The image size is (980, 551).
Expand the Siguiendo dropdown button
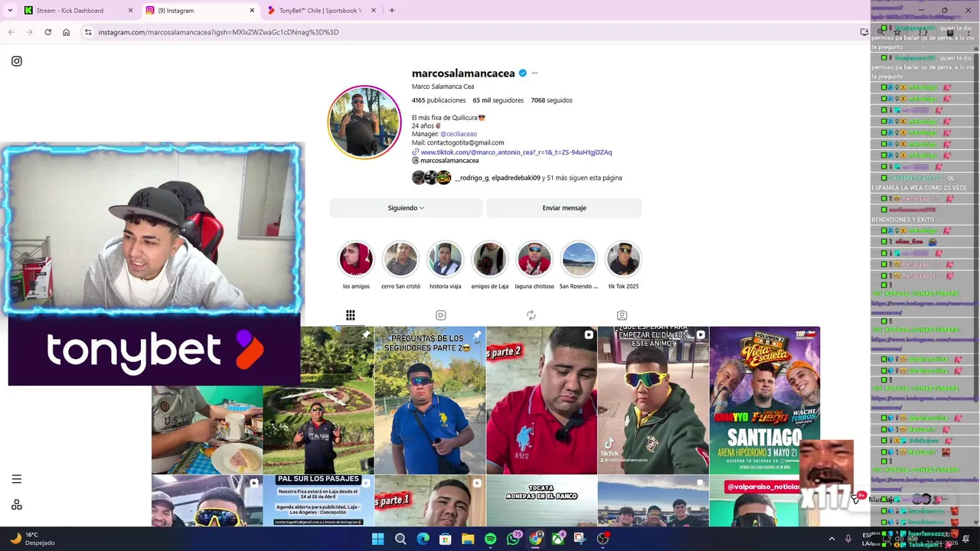pyautogui.click(x=406, y=208)
